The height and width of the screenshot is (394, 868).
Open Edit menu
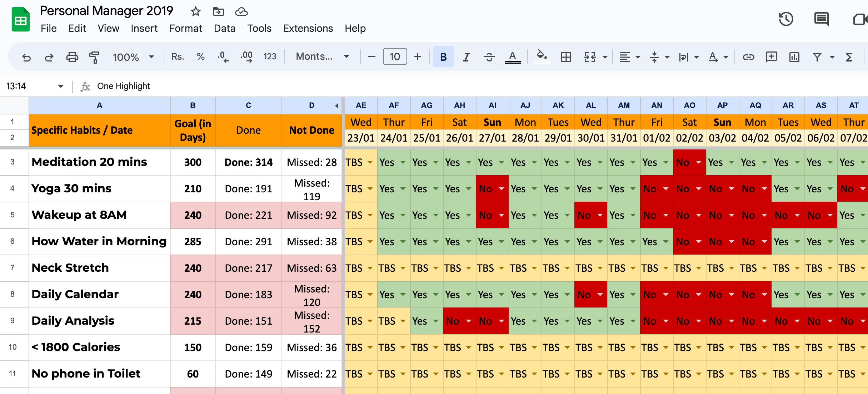77,28
